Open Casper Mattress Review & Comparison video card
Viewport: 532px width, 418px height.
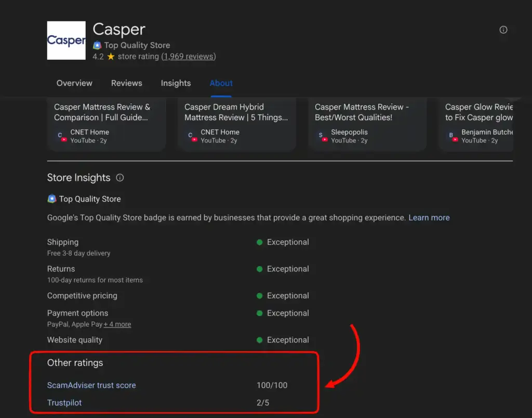tap(107, 124)
